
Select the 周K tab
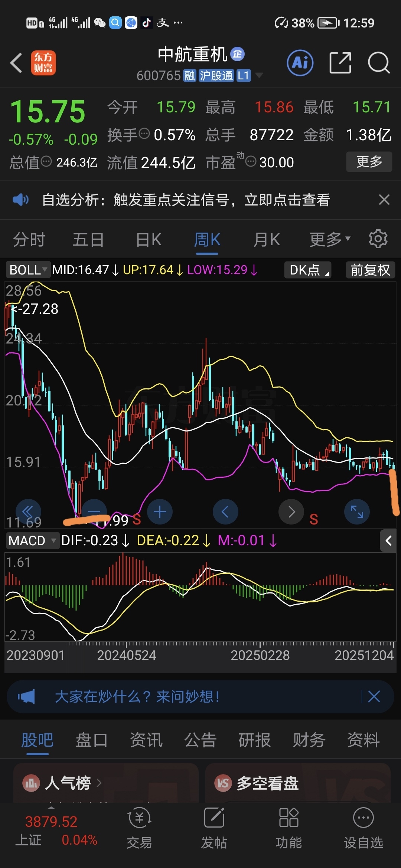[x=207, y=239]
